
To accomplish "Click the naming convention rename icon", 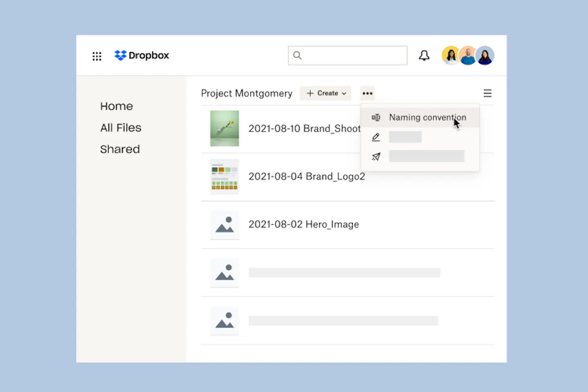I will tap(376, 118).
